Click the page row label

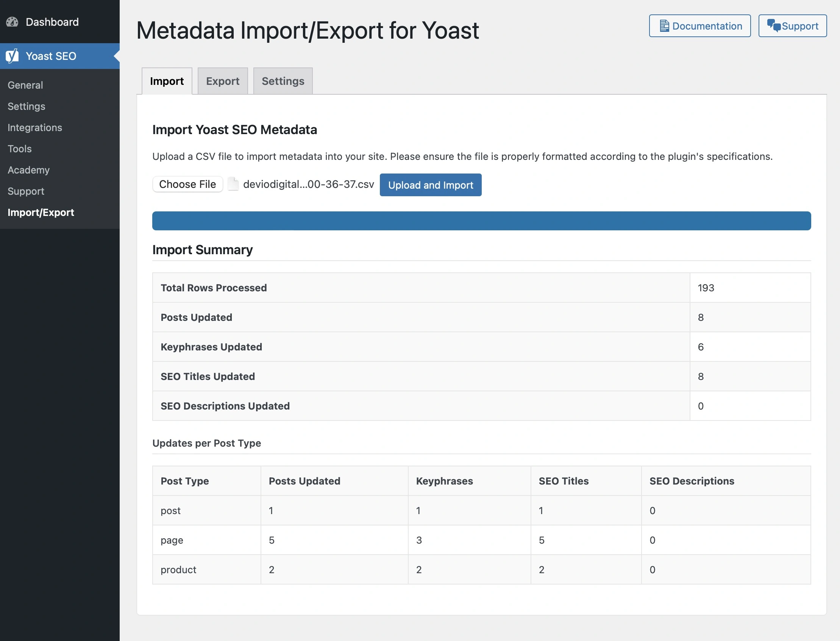[172, 540]
